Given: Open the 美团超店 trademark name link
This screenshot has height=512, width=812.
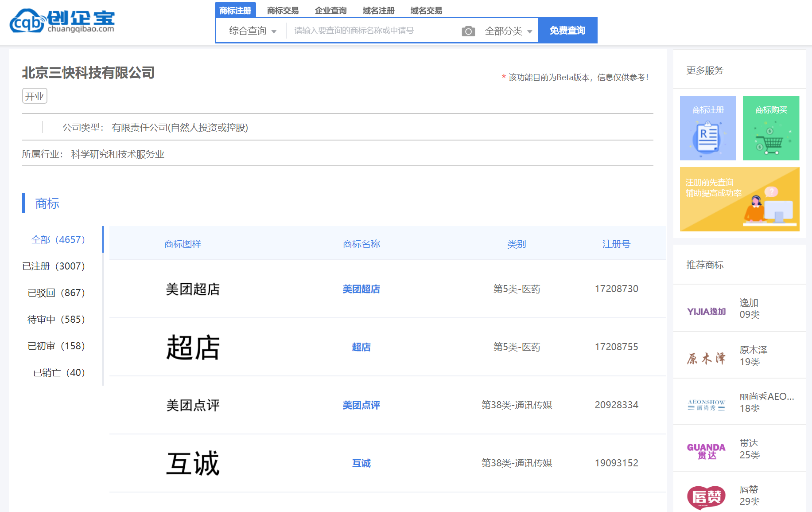Looking at the screenshot, I should point(361,289).
